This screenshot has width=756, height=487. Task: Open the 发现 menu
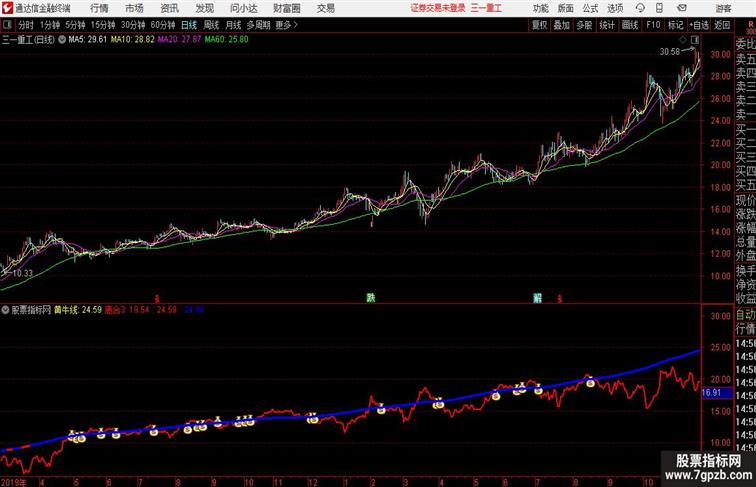point(204,8)
